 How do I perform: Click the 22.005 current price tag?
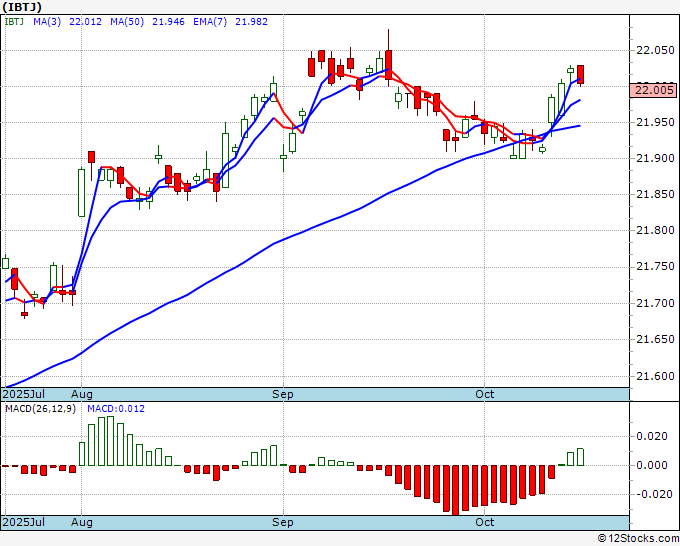654,90
